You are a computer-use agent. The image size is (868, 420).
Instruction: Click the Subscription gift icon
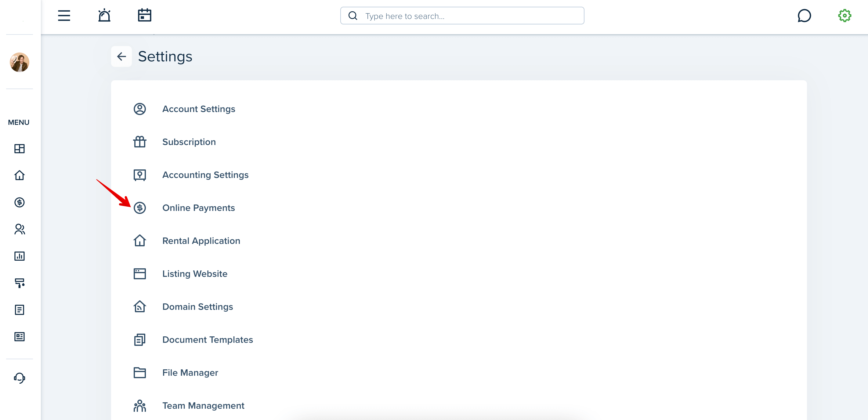[139, 142]
